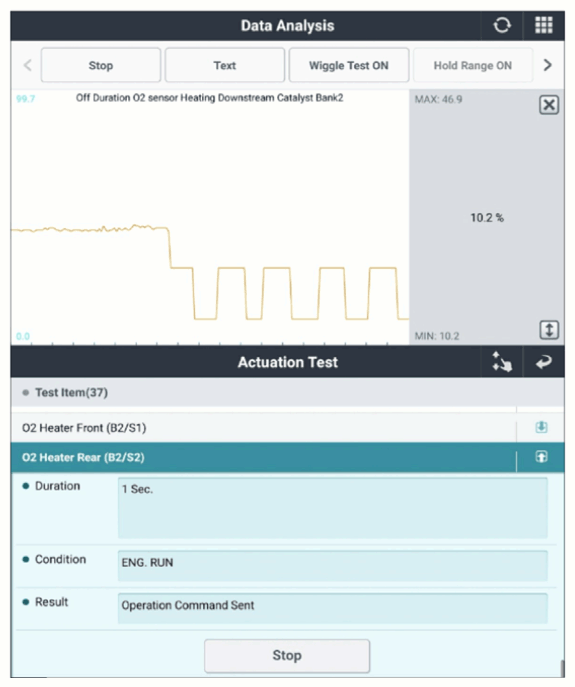Switch graph view to Text
575x687 pixels.
tap(224, 65)
